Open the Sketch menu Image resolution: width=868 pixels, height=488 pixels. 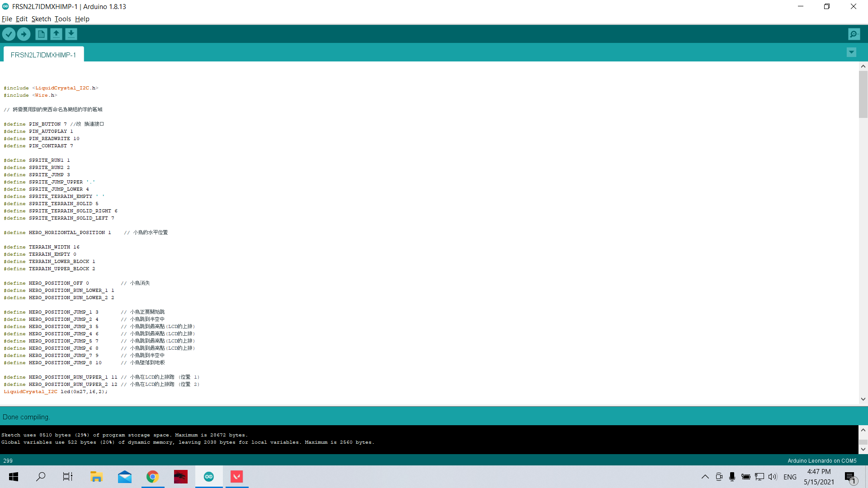[x=41, y=19]
